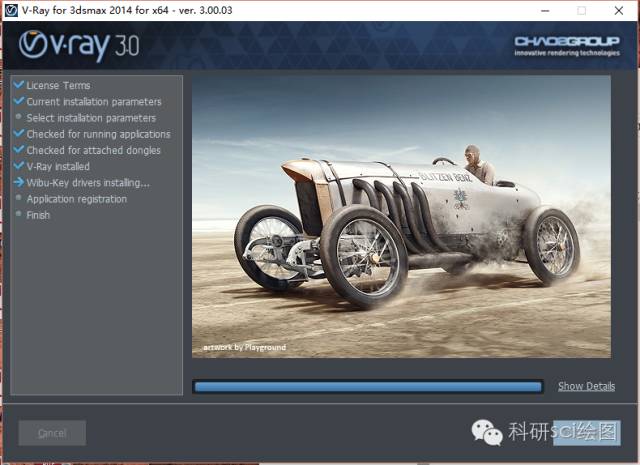Viewport: 640px width, 465px height.
Task: Click the bullet beside Application registration
Action: (18, 198)
